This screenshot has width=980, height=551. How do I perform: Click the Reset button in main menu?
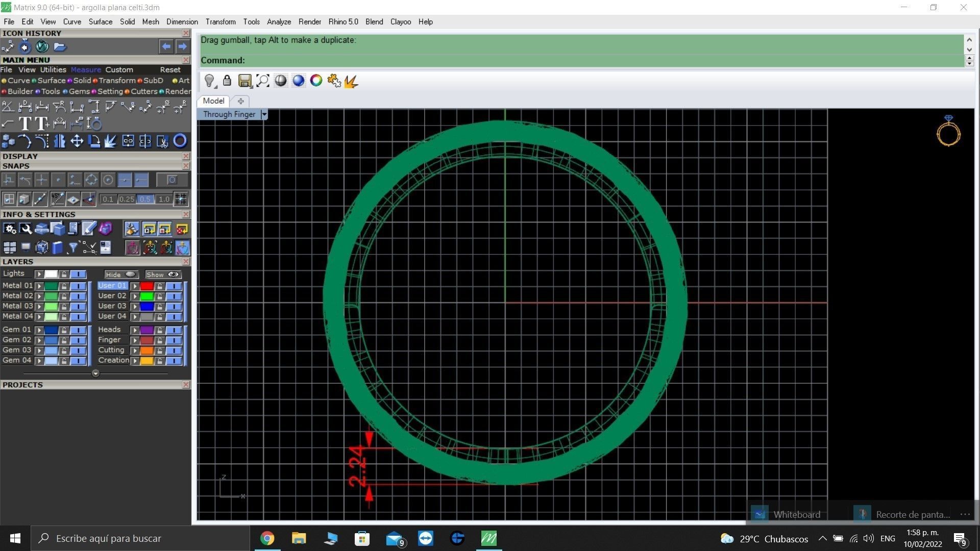(170, 70)
